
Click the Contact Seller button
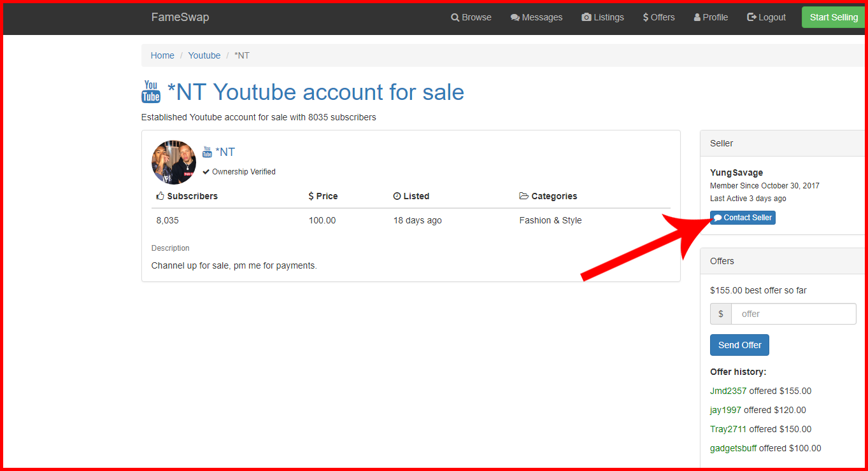[743, 218]
